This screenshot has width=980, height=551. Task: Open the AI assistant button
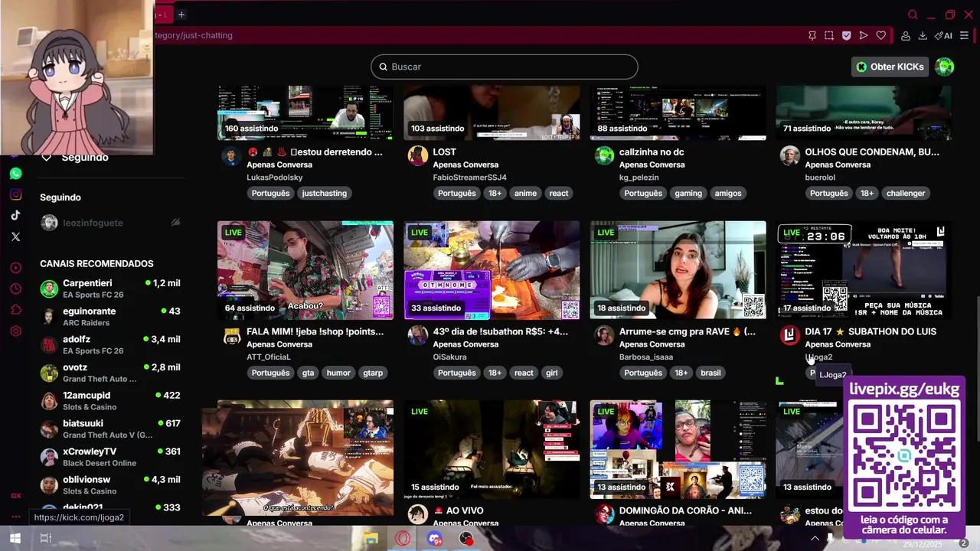pyautogui.click(x=943, y=35)
